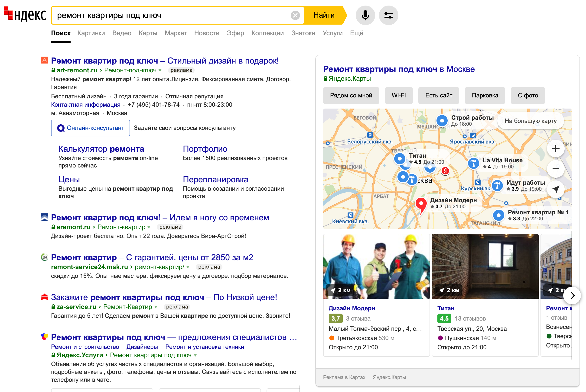Image resolution: width=586 pixels, height=392 pixels.
Task: Start voice search with the microphone icon
Action: click(365, 15)
